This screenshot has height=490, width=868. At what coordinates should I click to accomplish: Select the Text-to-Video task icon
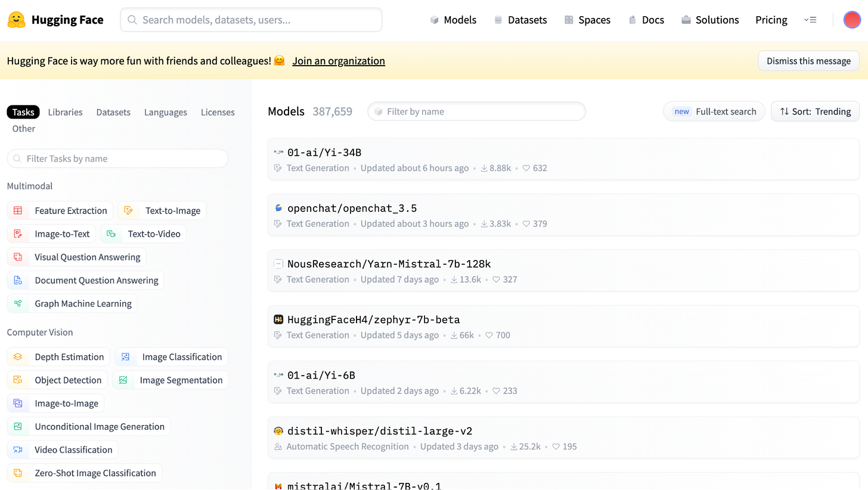click(x=111, y=234)
